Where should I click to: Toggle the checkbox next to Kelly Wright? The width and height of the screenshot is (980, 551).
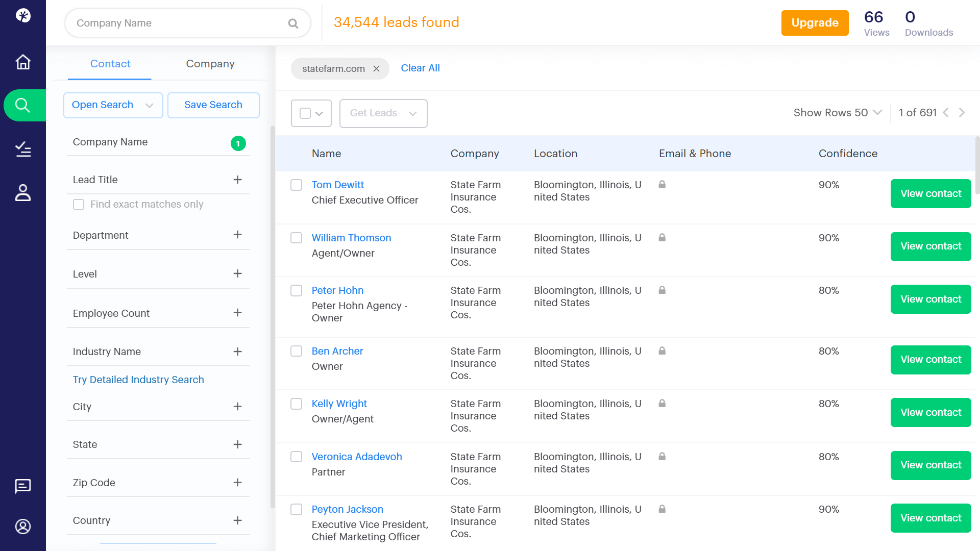[x=296, y=404]
